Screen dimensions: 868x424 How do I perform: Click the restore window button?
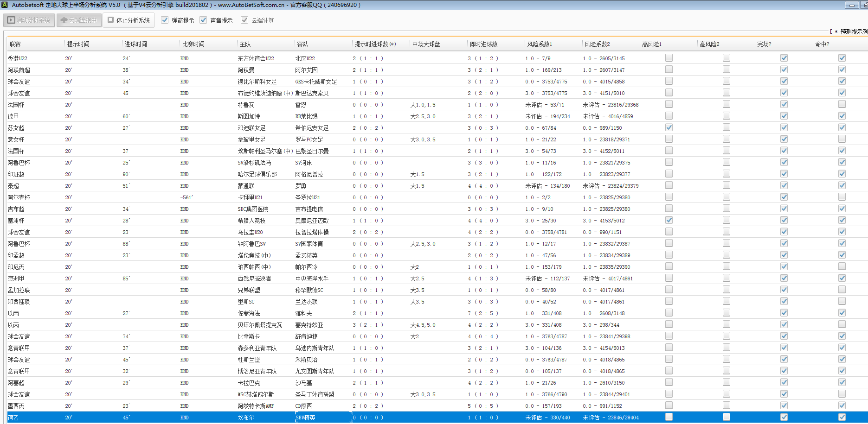(x=864, y=5)
